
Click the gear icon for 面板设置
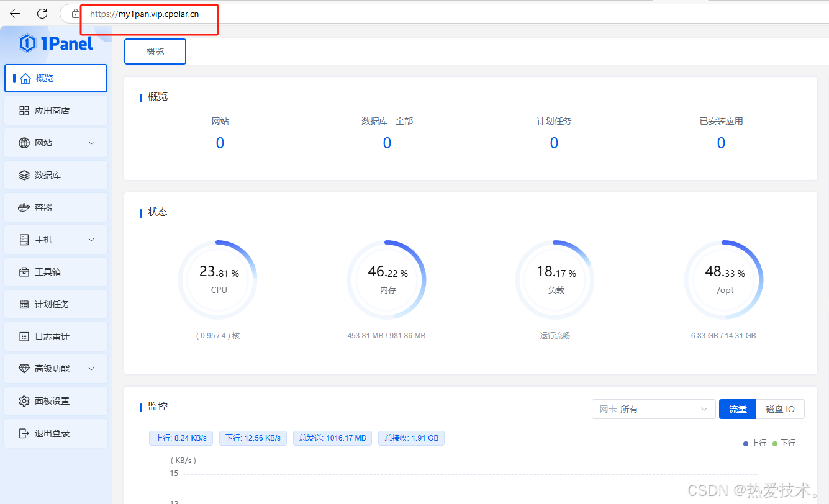(x=24, y=401)
